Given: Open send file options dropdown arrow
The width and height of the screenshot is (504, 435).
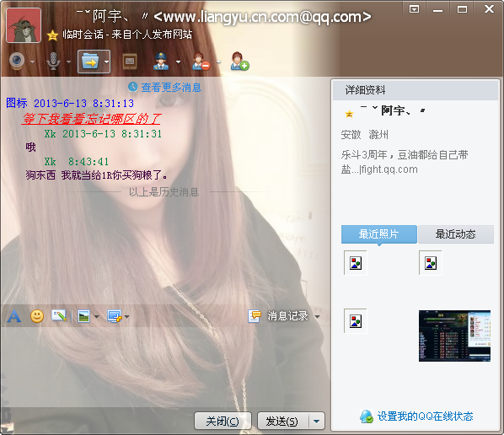Looking at the screenshot, I should 106,62.
